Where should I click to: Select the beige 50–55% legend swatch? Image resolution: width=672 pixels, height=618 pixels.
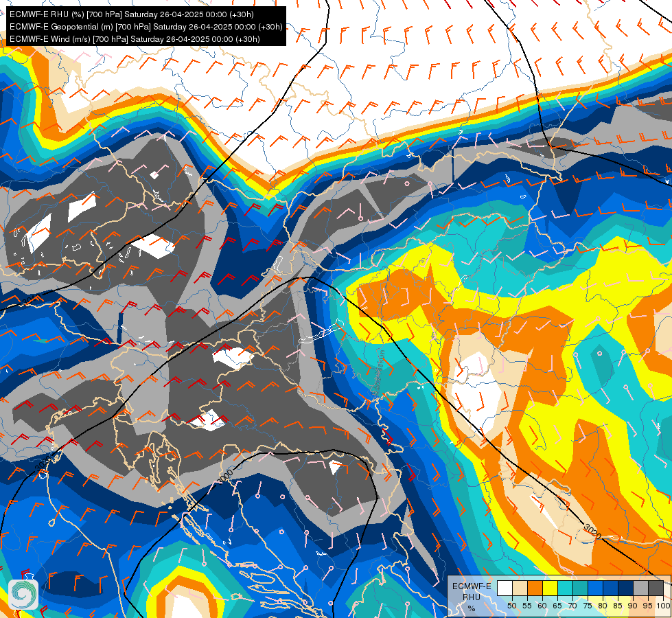tap(520, 588)
